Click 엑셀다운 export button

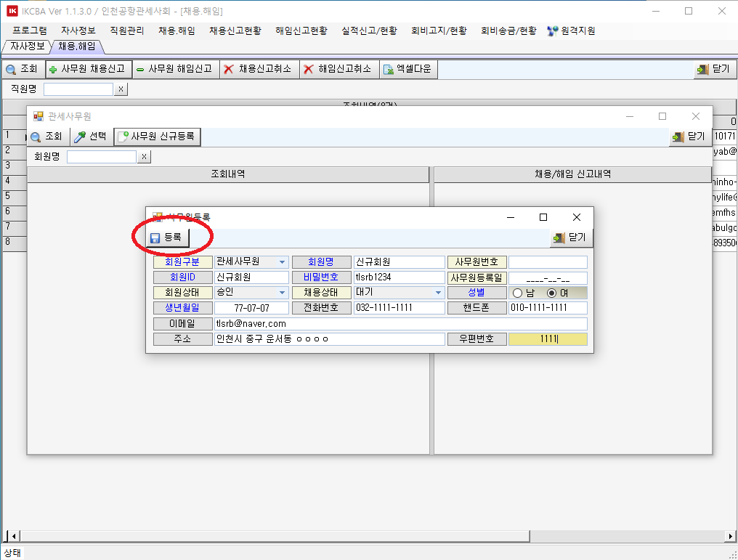point(407,69)
